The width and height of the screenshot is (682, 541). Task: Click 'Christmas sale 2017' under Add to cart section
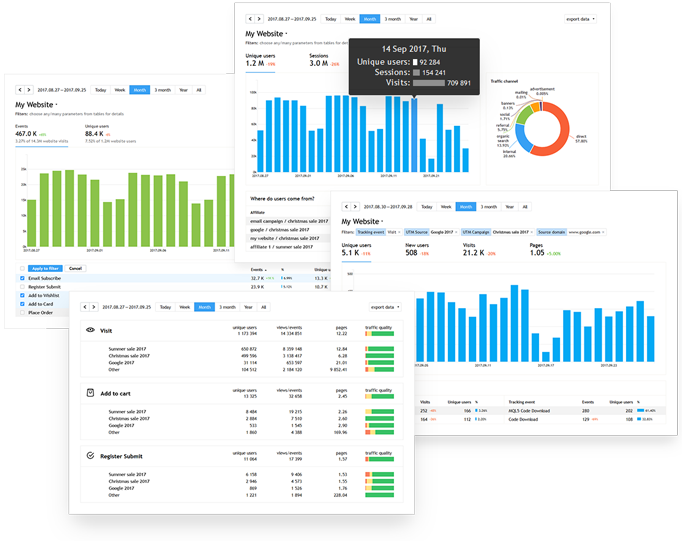(129, 418)
